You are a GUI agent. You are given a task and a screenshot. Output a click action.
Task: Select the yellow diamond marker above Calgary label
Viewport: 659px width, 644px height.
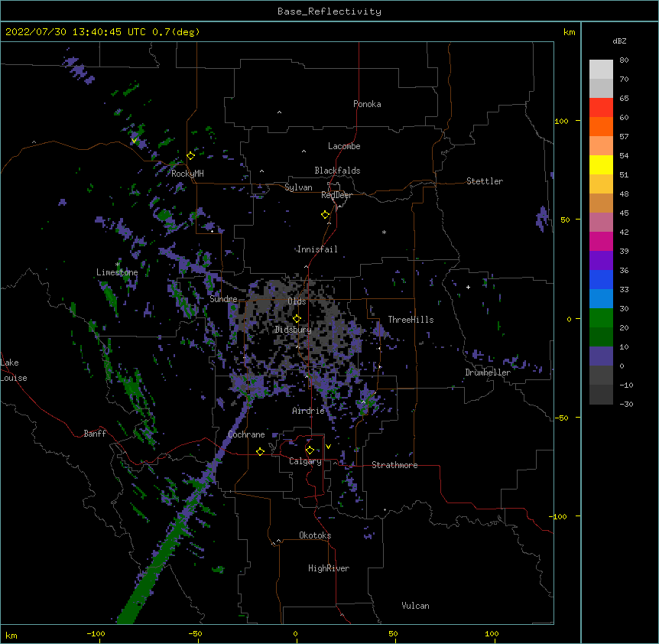click(x=310, y=450)
